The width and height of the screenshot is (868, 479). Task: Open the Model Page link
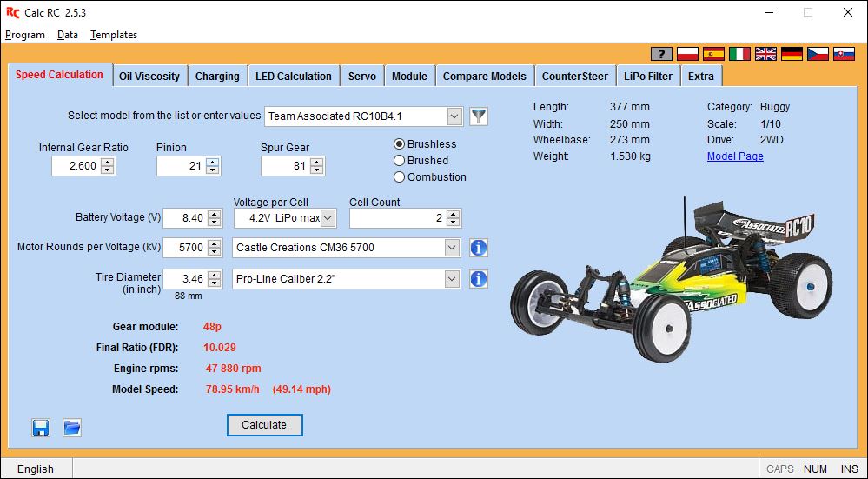(x=735, y=156)
